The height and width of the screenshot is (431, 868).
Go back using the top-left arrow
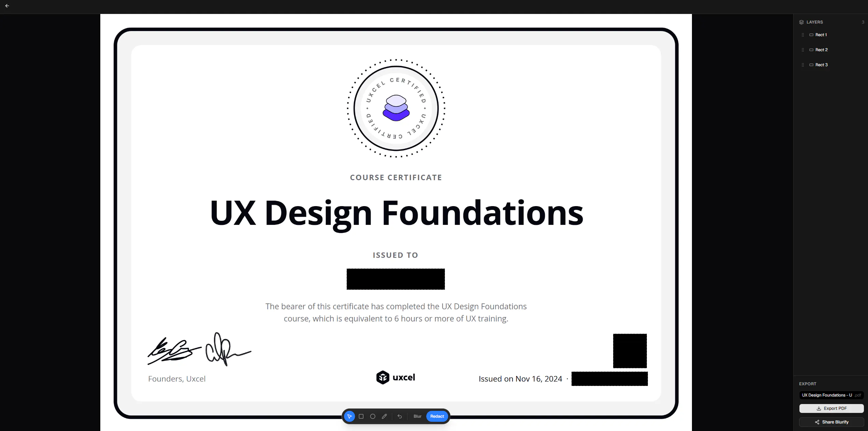(x=7, y=6)
